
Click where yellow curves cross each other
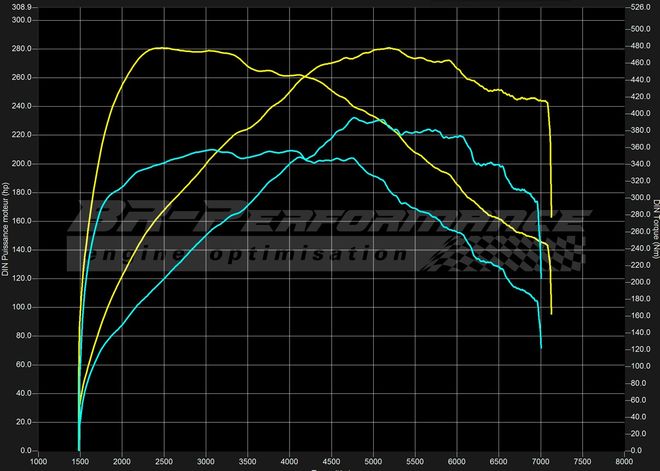[x=304, y=75]
